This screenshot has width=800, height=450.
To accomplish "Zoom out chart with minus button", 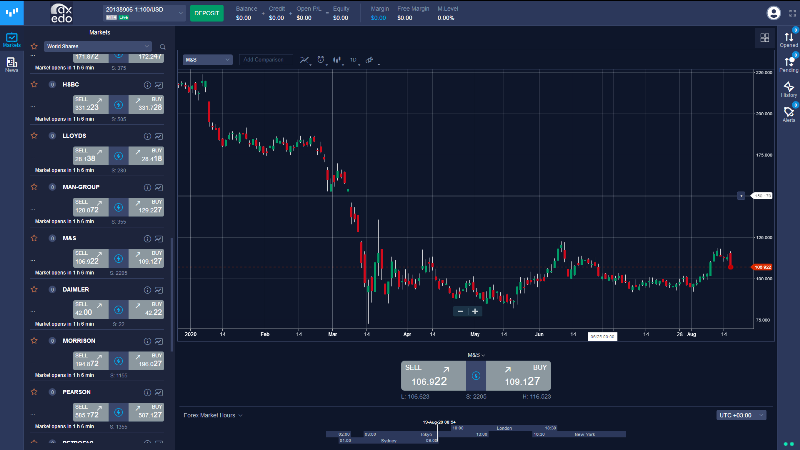I will pyautogui.click(x=460, y=311).
